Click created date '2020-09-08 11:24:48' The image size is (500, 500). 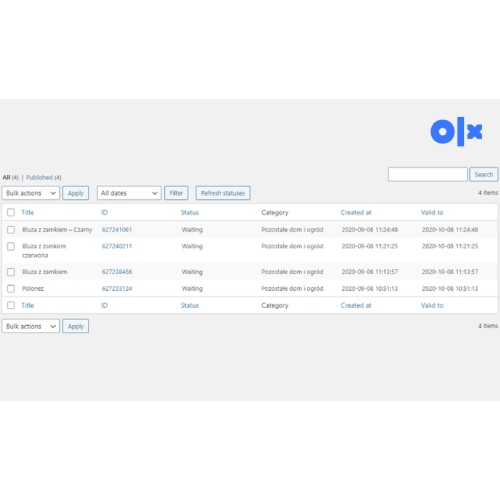click(x=370, y=230)
